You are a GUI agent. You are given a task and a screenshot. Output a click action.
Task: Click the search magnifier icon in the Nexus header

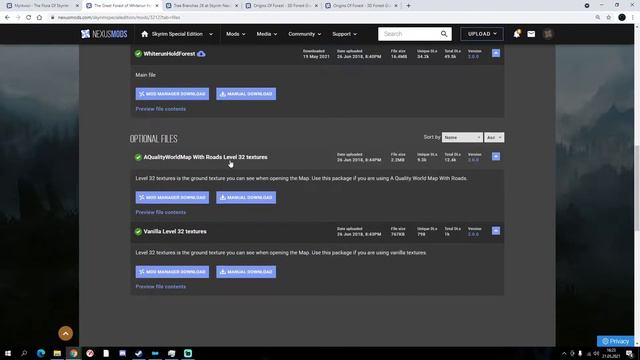point(444,34)
